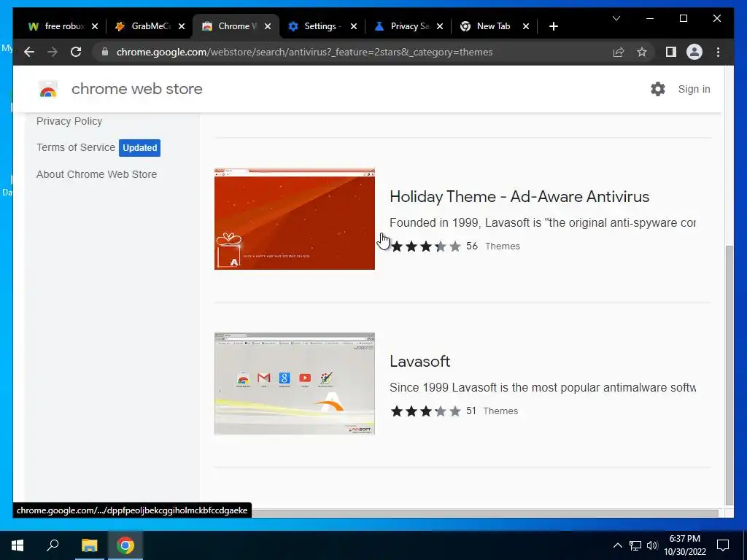Show hidden system tray icons
The width and height of the screenshot is (747, 560).
(617, 545)
